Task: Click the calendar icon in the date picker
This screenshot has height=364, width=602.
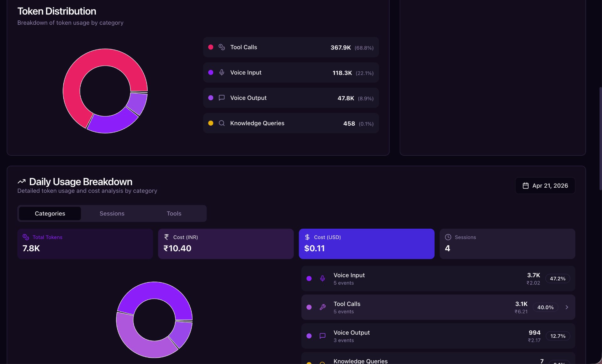Action: tap(525, 186)
